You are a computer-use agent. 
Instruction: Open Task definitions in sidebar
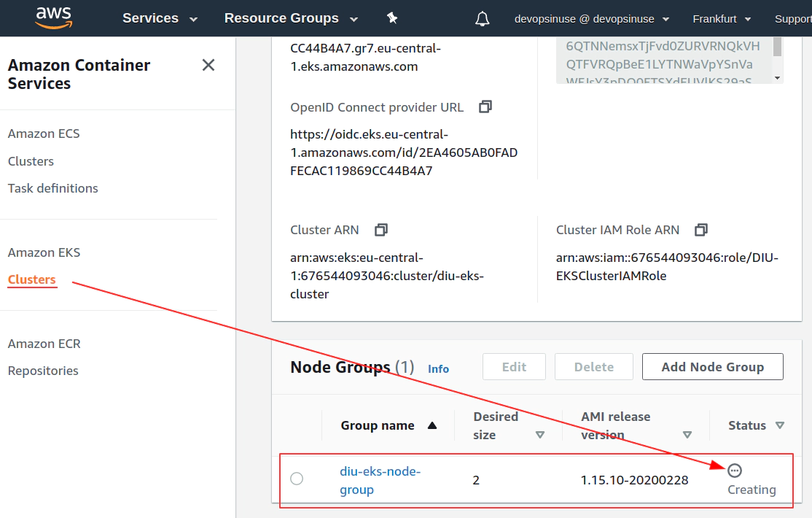(x=52, y=188)
